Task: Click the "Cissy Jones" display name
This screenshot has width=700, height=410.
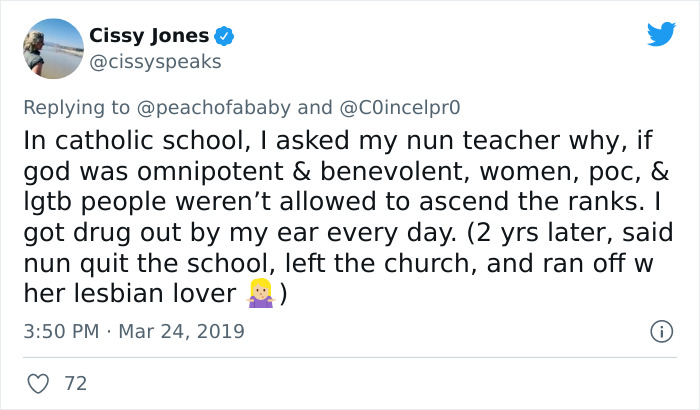Action: coord(150,36)
